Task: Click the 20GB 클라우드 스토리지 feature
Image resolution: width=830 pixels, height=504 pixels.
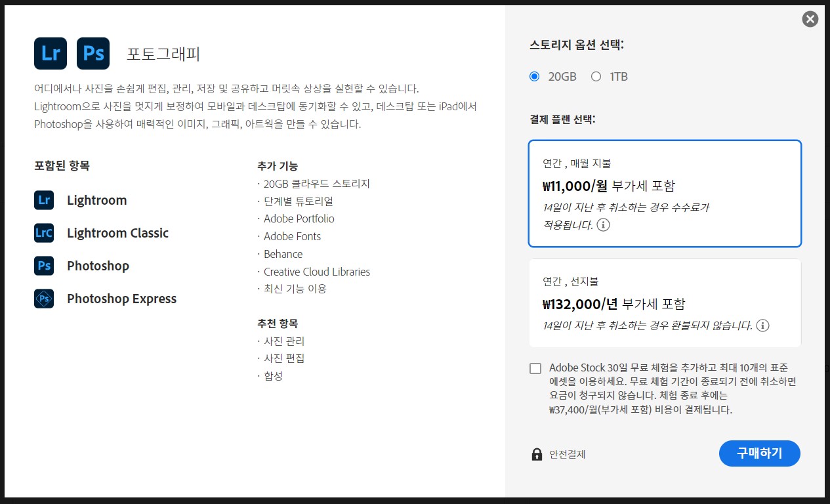Action: click(317, 184)
